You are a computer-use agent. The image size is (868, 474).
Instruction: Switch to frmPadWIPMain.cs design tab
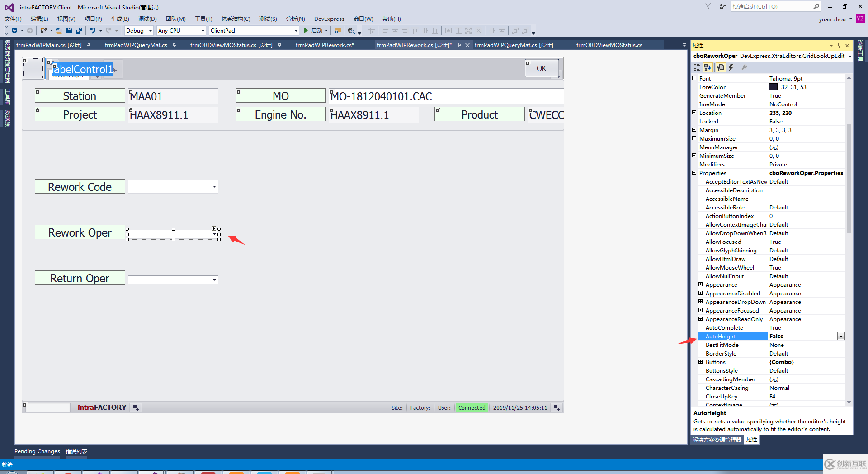click(x=49, y=45)
